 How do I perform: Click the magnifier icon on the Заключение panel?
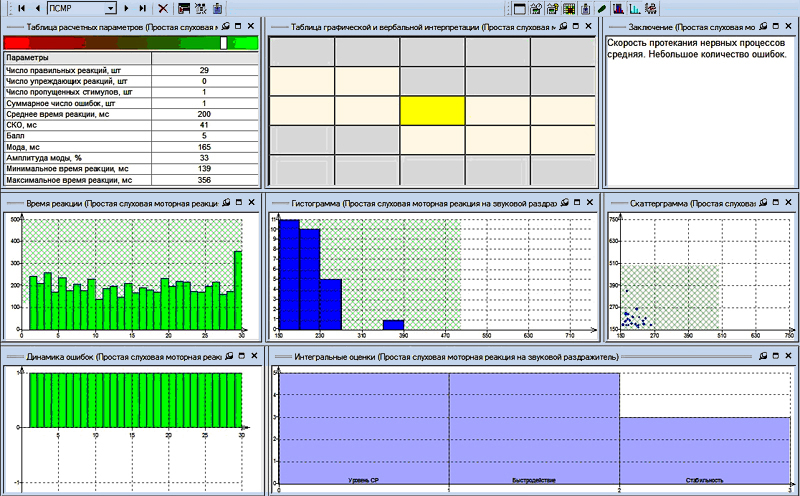tap(763, 27)
